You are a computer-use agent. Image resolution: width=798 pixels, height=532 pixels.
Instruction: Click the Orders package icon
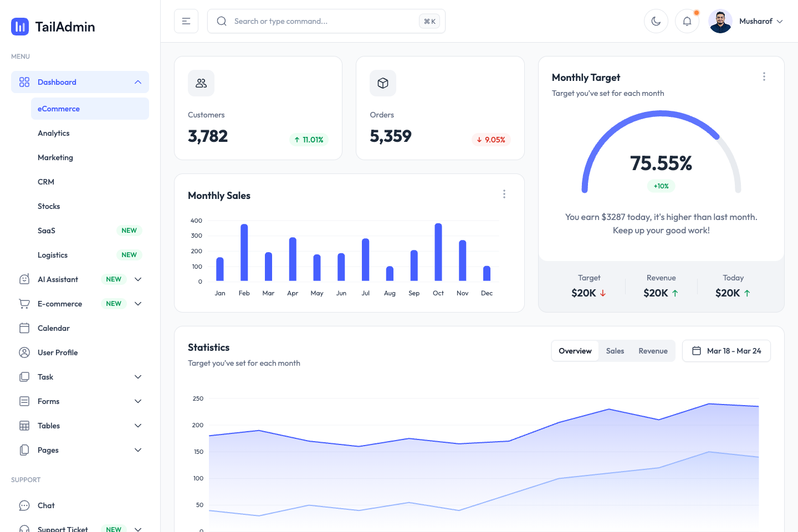[x=383, y=83]
